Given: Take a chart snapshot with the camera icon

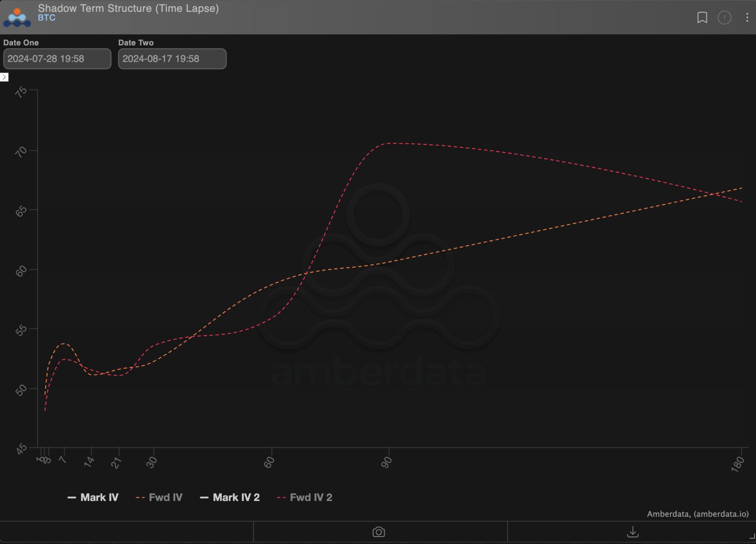Looking at the screenshot, I should 379,532.
